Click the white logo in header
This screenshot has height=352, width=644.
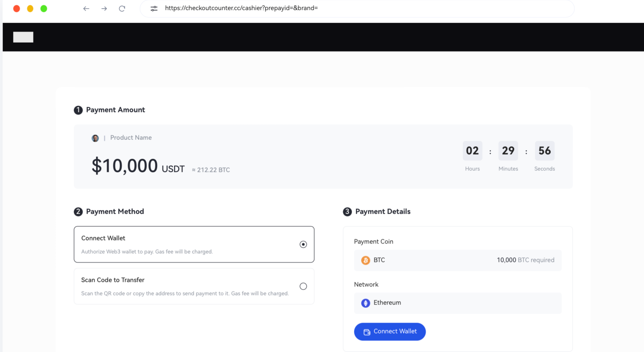coord(23,37)
